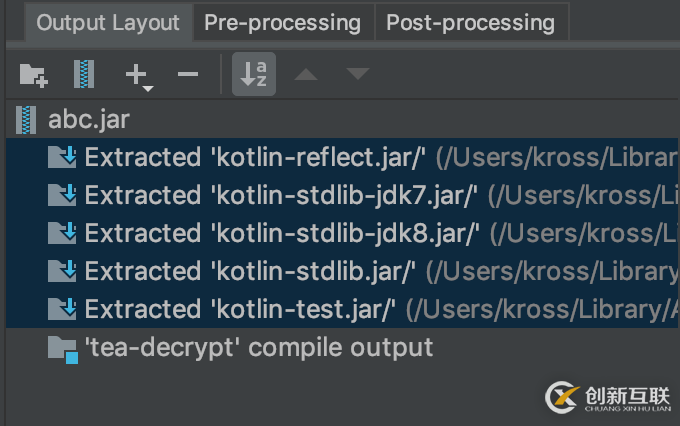
Task: Select Extracted 'kotlin-reflect.jar/' entry
Action: [255, 157]
